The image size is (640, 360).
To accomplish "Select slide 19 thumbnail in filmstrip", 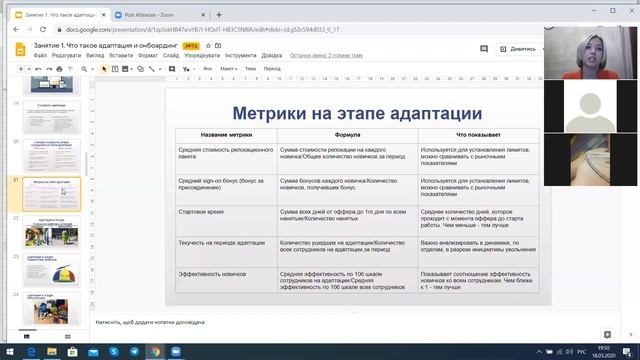I will coord(51,117).
